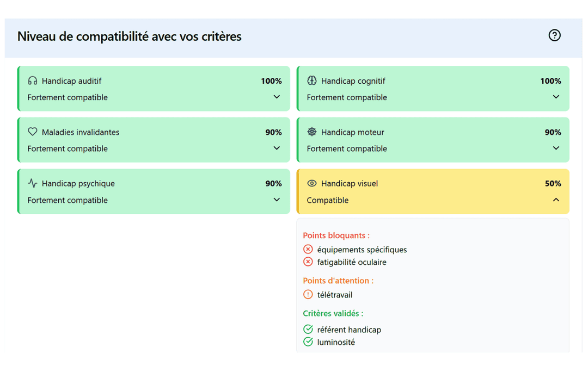
Task: Click the Handicap visuel 50% score
Action: (x=553, y=183)
